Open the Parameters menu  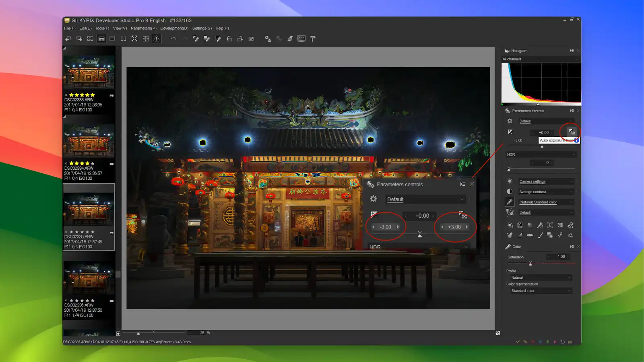pos(143,28)
